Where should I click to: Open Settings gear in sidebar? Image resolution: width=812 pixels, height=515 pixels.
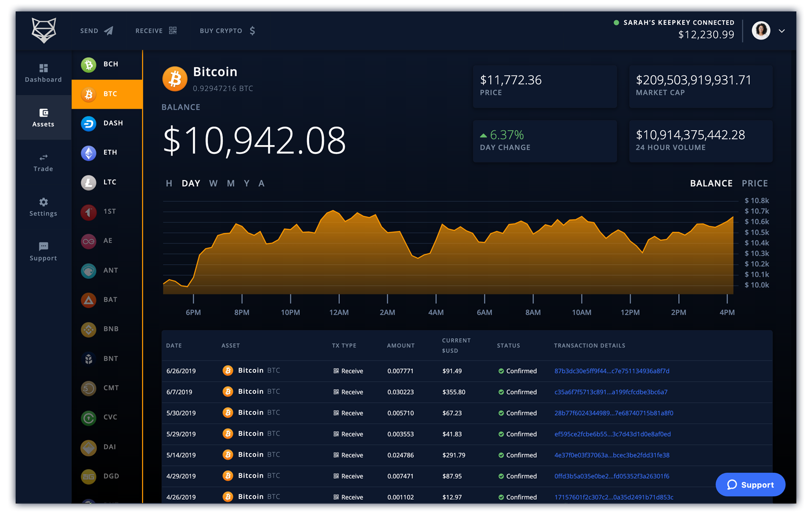pyautogui.click(x=43, y=207)
